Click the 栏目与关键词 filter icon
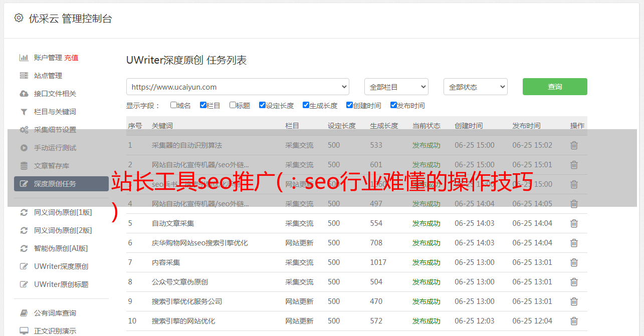The image size is (644, 336). click(x=24, y=112)
